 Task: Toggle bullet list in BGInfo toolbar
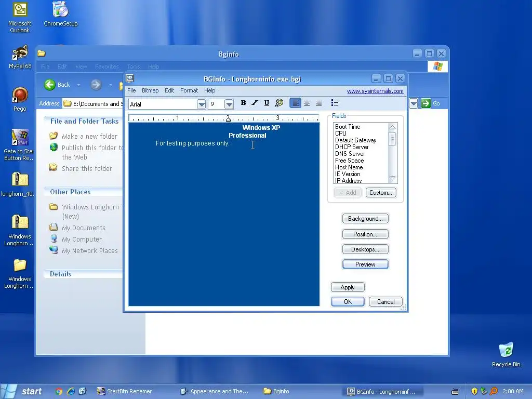(335, 103)
